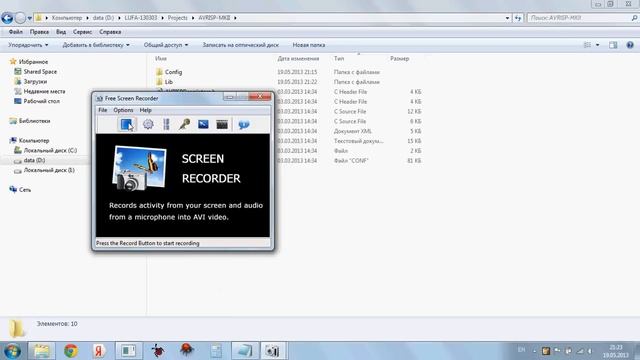Open the Help menu in Free Screen Recorder
Screen dimensions: 640x360
click(145, 110)
